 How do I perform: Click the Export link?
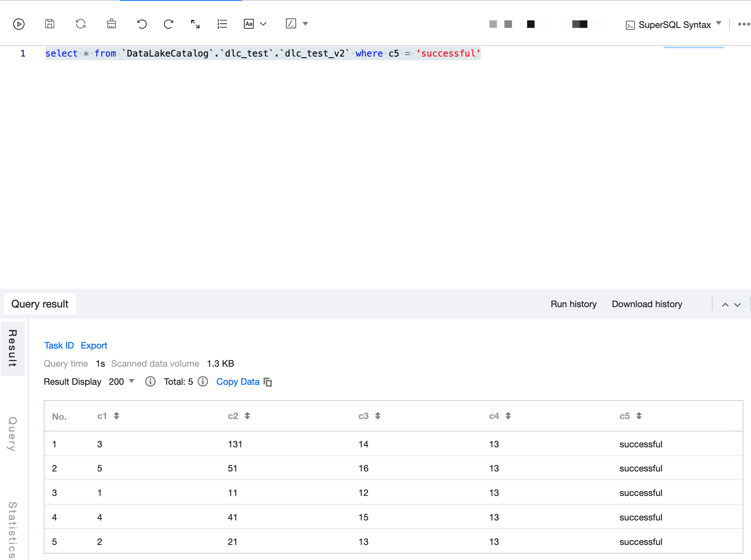pyautogui.click(x=94, y=346)
